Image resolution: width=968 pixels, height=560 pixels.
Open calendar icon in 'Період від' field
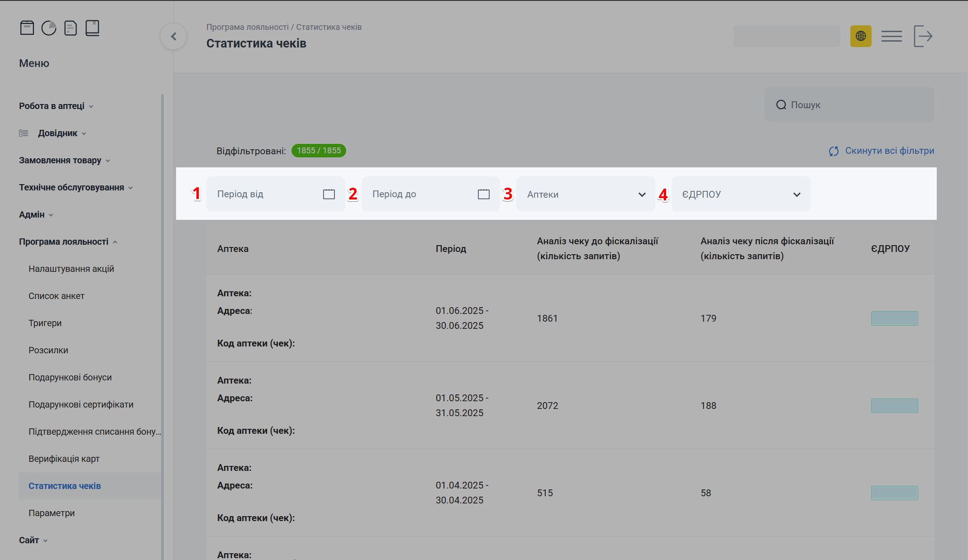point(329,195)
